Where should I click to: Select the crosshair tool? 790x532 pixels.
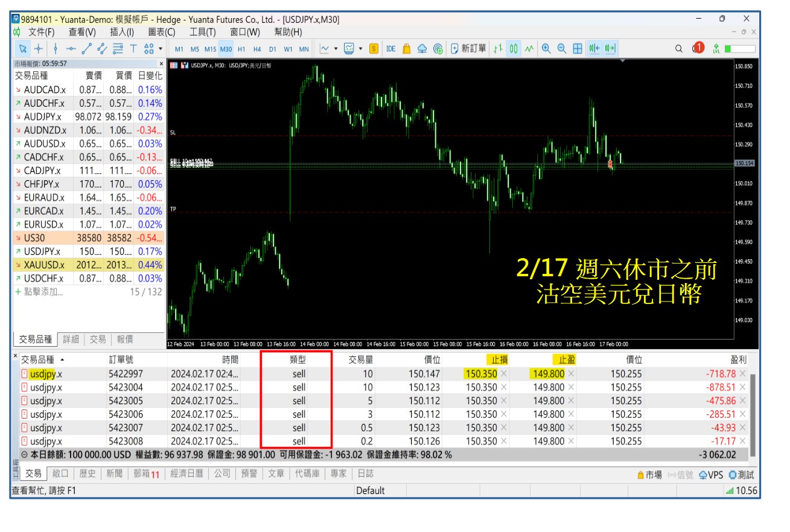[38, 49]
